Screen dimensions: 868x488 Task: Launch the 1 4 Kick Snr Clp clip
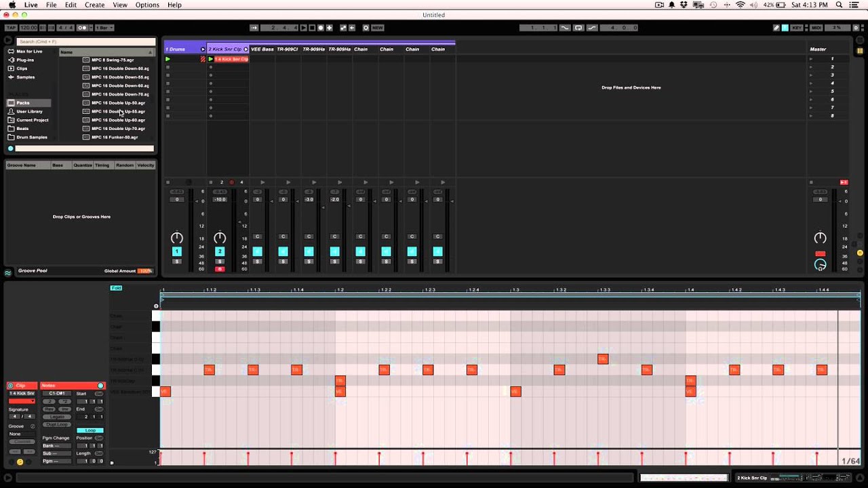pyautogui.click(x=211, y=59)
